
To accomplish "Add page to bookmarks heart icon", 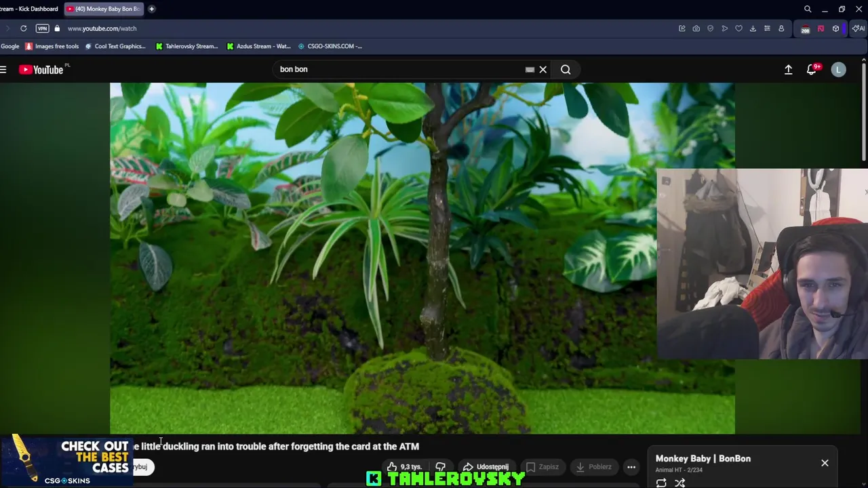I will click(x=739, y=28).
